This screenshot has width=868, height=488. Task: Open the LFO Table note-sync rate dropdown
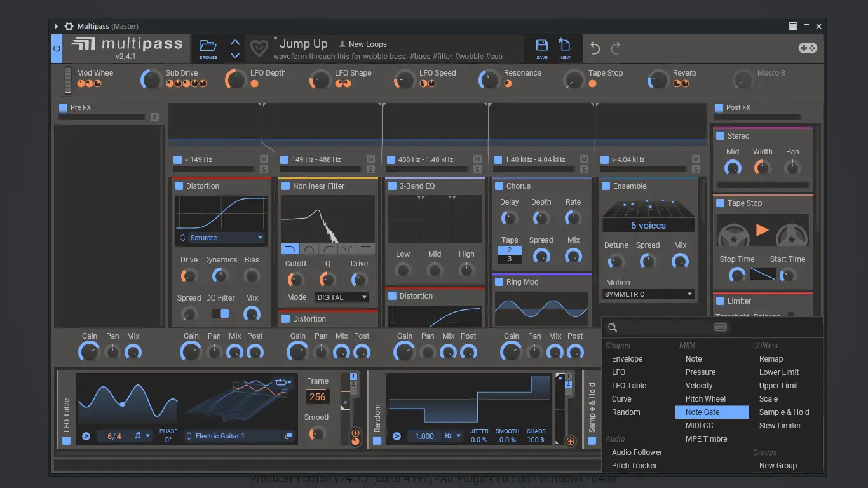(x=142, y=436)
